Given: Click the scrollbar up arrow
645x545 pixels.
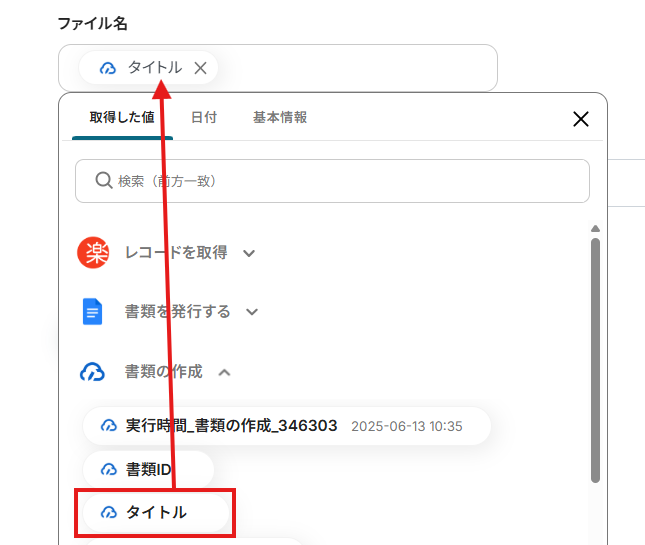Looking at the screenshot, I should (595, 228).
